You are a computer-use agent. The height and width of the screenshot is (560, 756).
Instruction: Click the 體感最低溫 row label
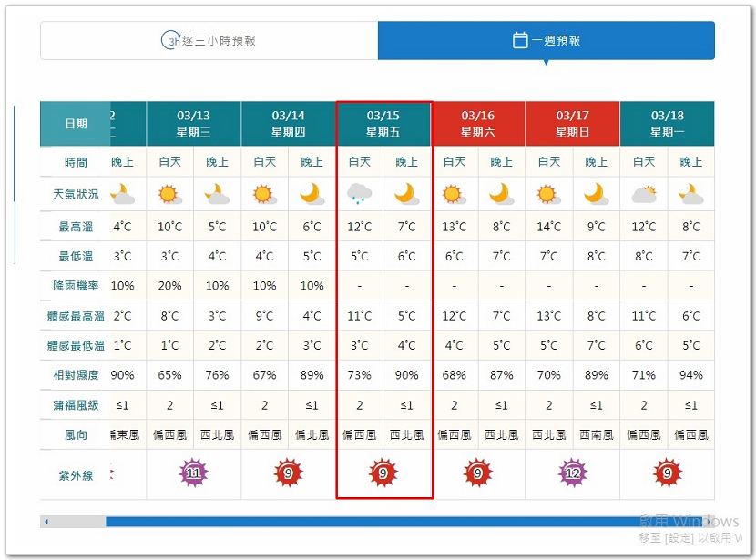76,345
